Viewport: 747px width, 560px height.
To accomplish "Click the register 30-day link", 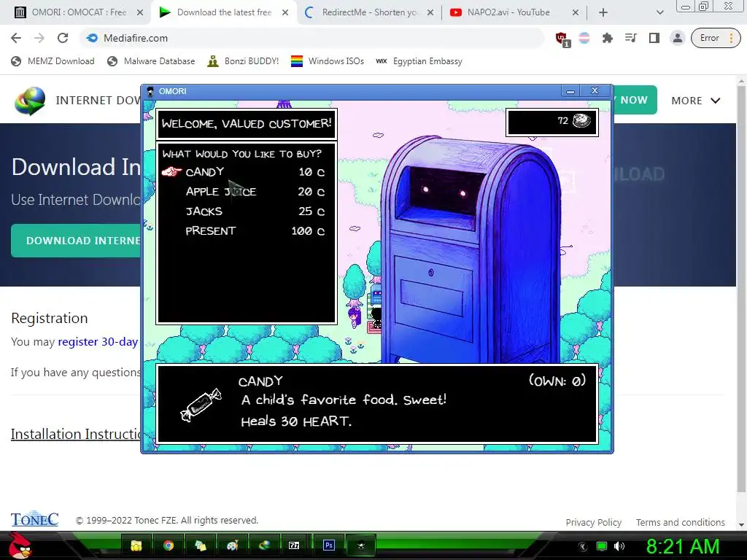I will click(98, 341).
